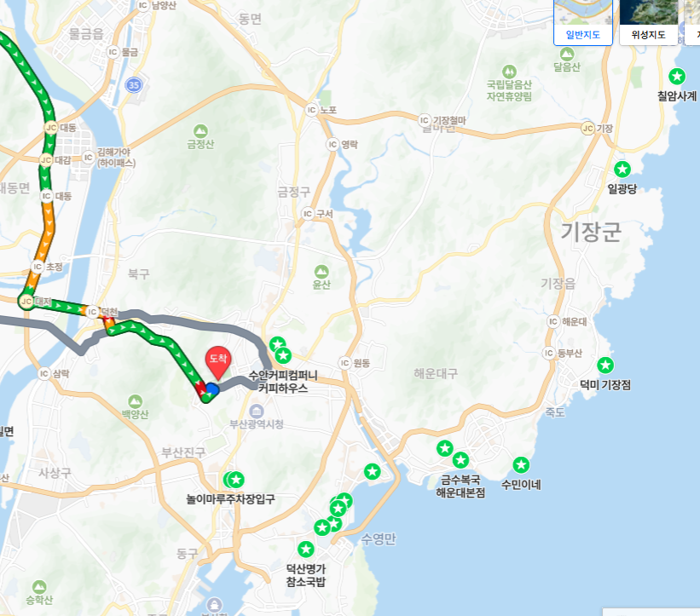The height and width of the screenshot is (616, 700).
Task: Select the 금수복국 해운대본점 star marker
Action: pyautogui.click(x=460, y=460)
